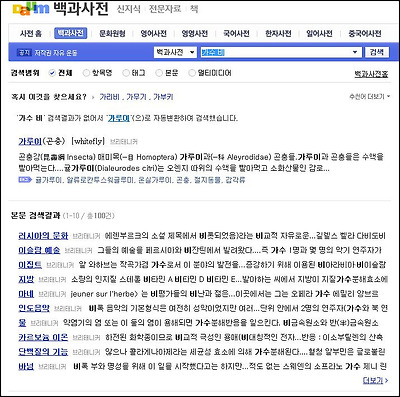This screenshot has height=397, width=400.
Task: Click 더보기 for more body results
Action: pyautogui.click(x=375, y=380)
